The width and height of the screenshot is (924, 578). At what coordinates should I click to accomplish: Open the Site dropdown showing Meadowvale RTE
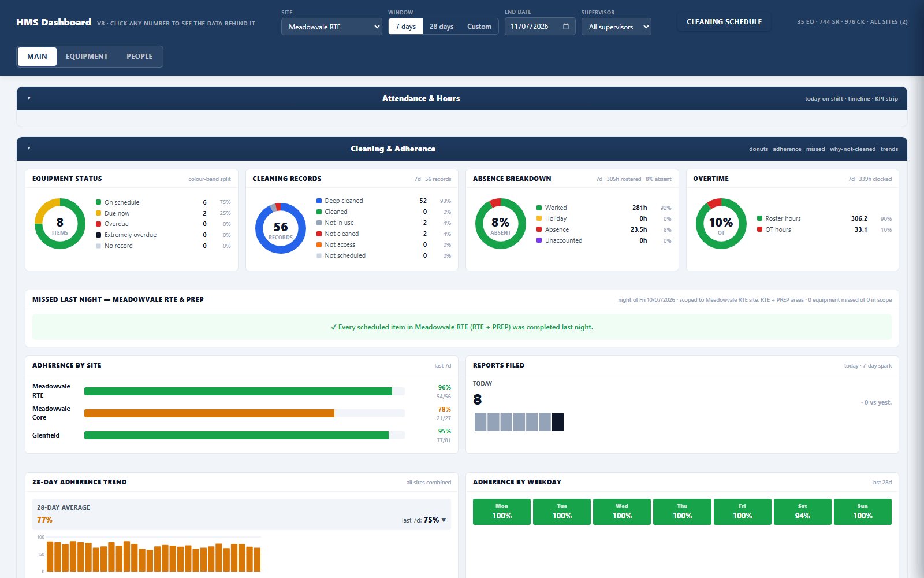click(x=331, y=27)
